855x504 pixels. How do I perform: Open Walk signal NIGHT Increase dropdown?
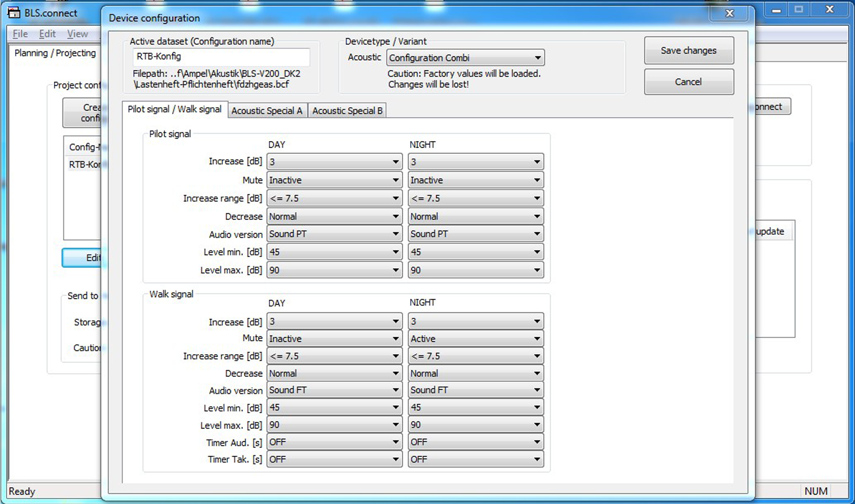[x=476, y=321]
